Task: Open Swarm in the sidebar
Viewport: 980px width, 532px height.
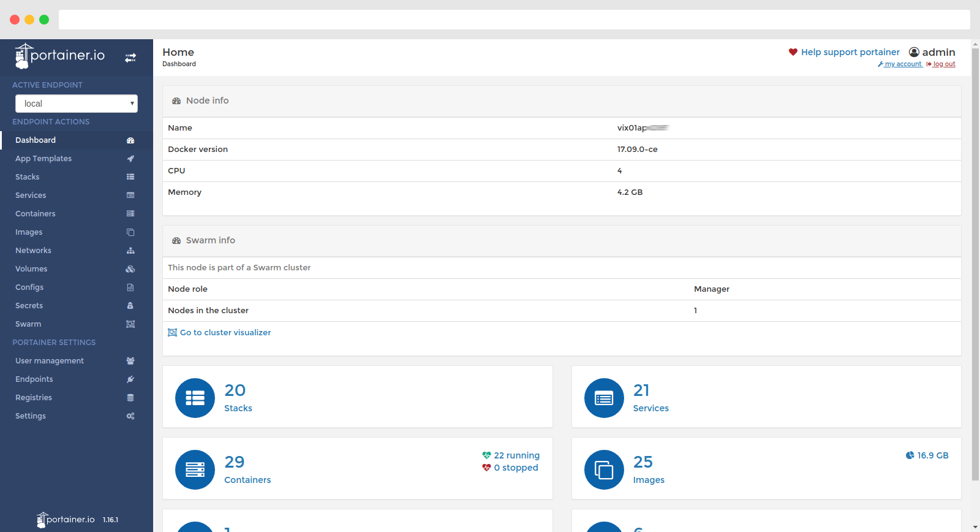Action: point(77,324)
